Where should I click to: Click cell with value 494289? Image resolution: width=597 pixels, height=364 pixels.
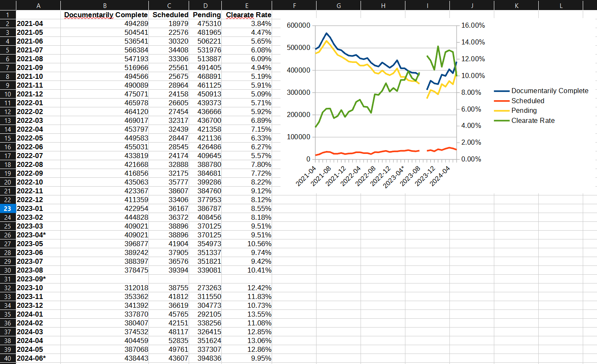coord(105,23)
